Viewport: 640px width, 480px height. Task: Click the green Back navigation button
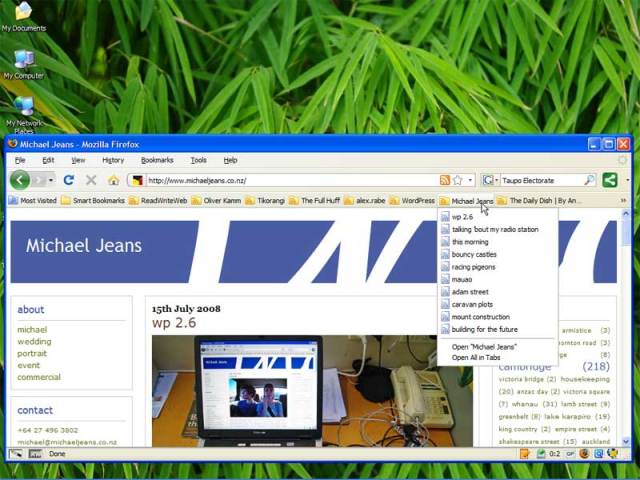[20, 180]
